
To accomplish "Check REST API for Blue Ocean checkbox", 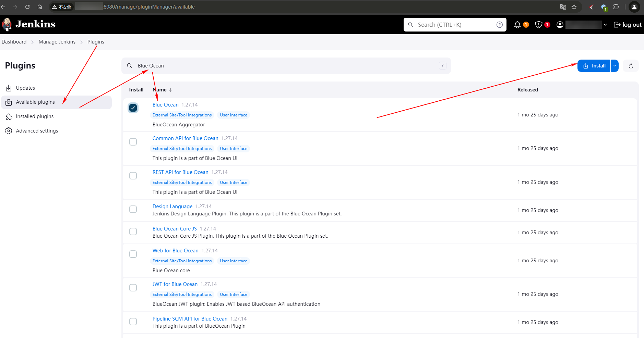I will [133, 176].
